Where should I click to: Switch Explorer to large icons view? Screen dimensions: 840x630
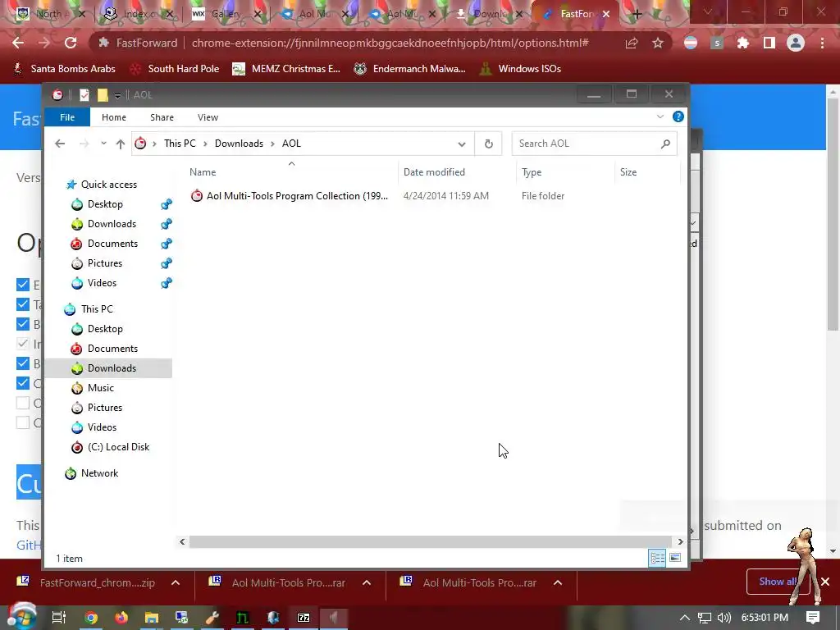coord(675,558)
